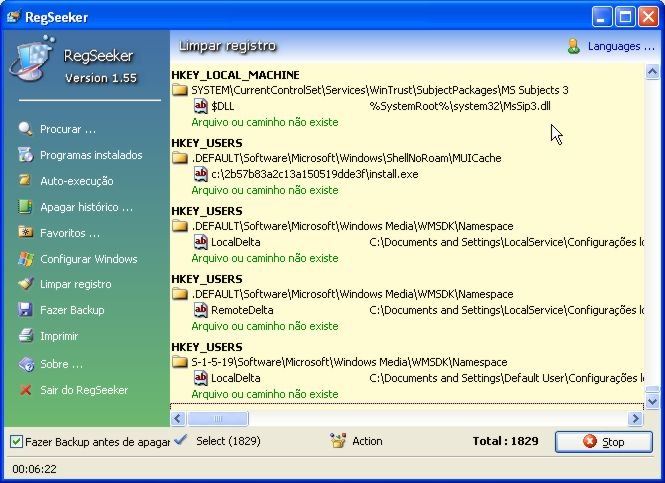Screen dimensions: 665x483
Task: Click Select (1829) label
Action: pyautogui.click(x=228, y=441)
